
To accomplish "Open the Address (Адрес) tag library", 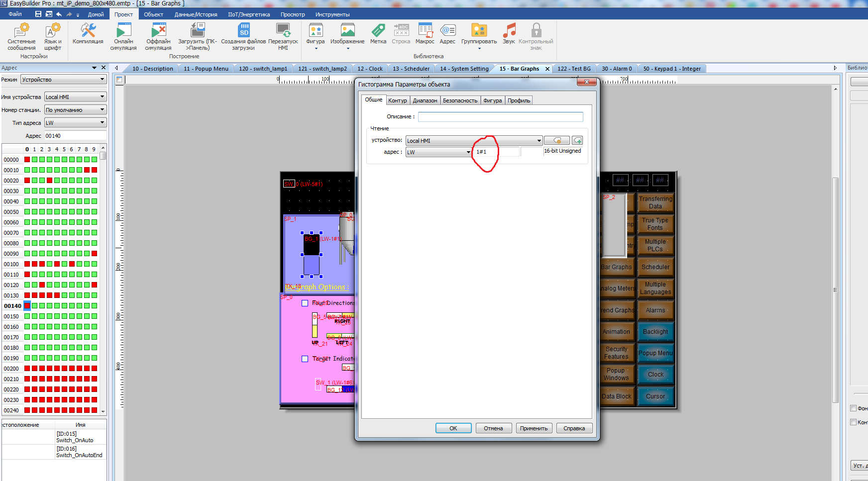I will click(x=447, y=34).
